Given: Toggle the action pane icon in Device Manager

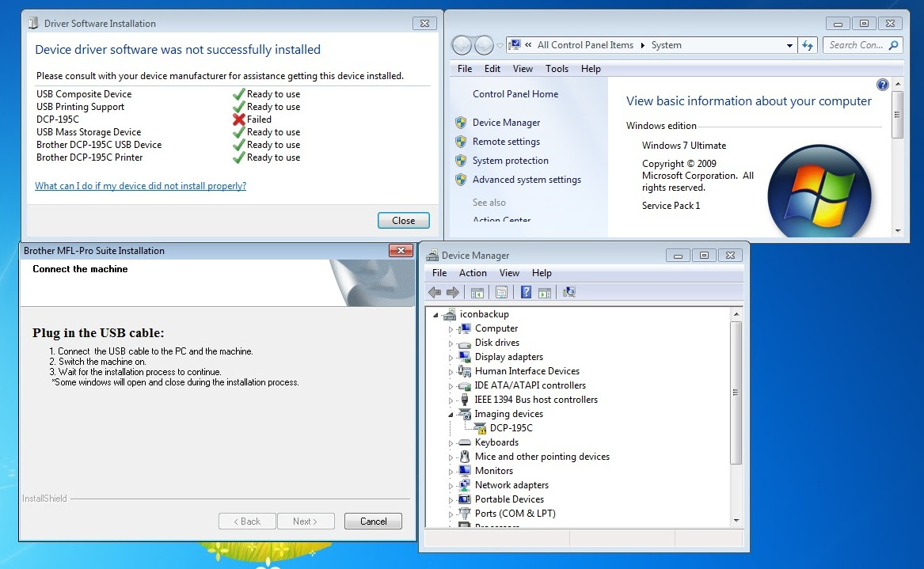Looking at the screenshot, I should tap(545, 292).
